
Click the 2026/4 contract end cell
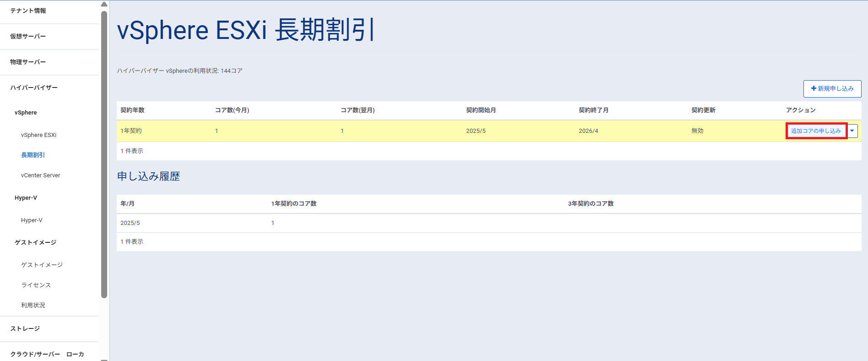click(588, 131)
